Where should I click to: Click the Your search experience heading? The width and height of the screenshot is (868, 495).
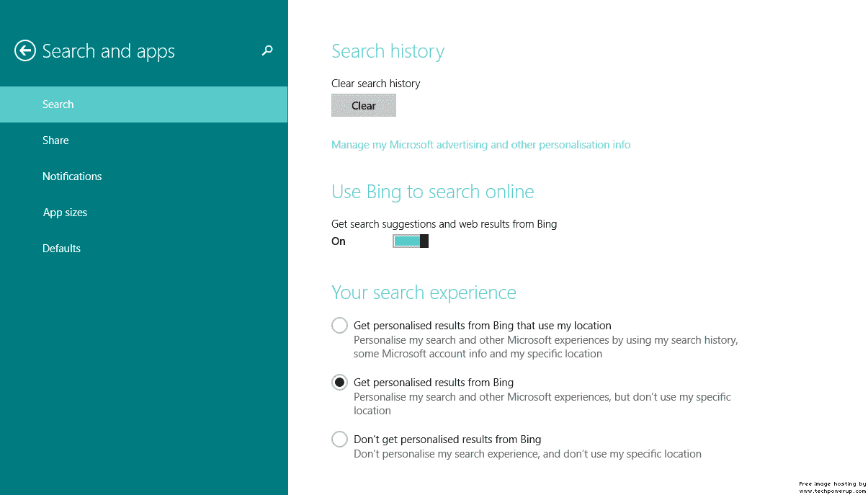(x=424, y=293)
